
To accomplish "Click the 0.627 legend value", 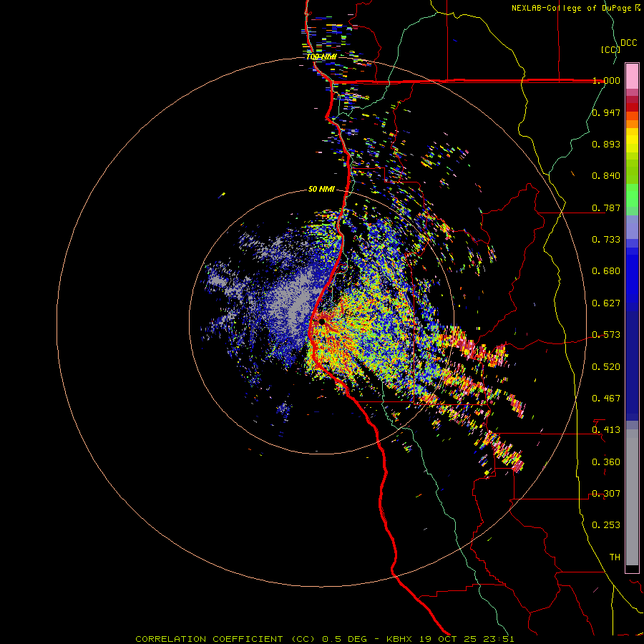I will [x=606, y=303].
